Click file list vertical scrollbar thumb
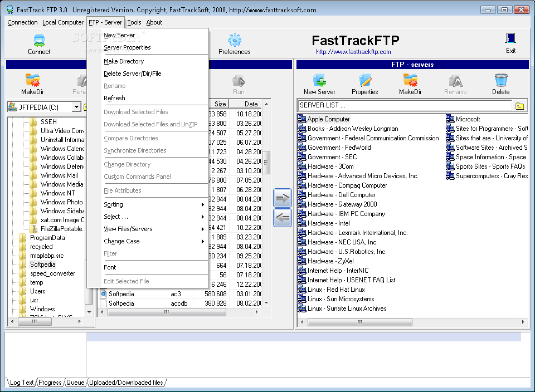 266,163
